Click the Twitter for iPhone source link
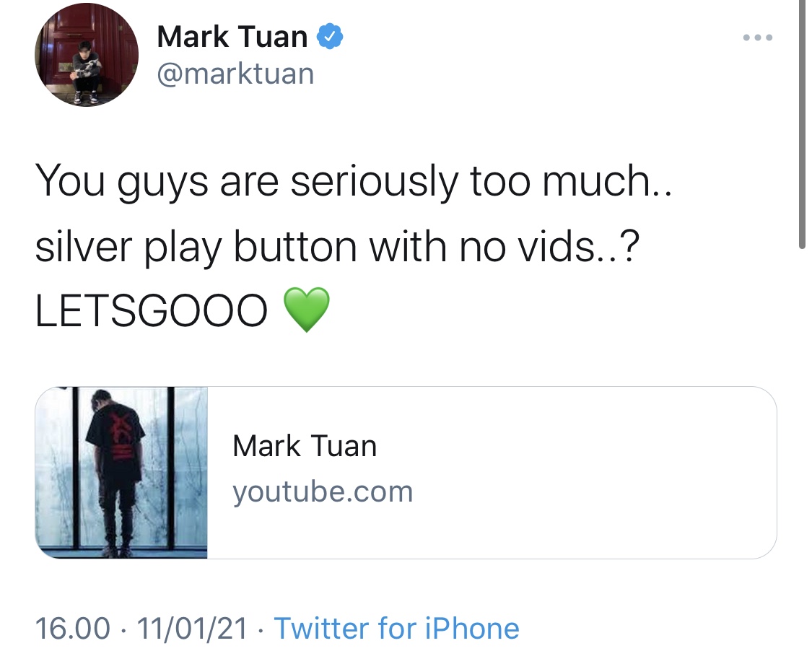This screenshot has width=812, height=651. pos(396,628)
